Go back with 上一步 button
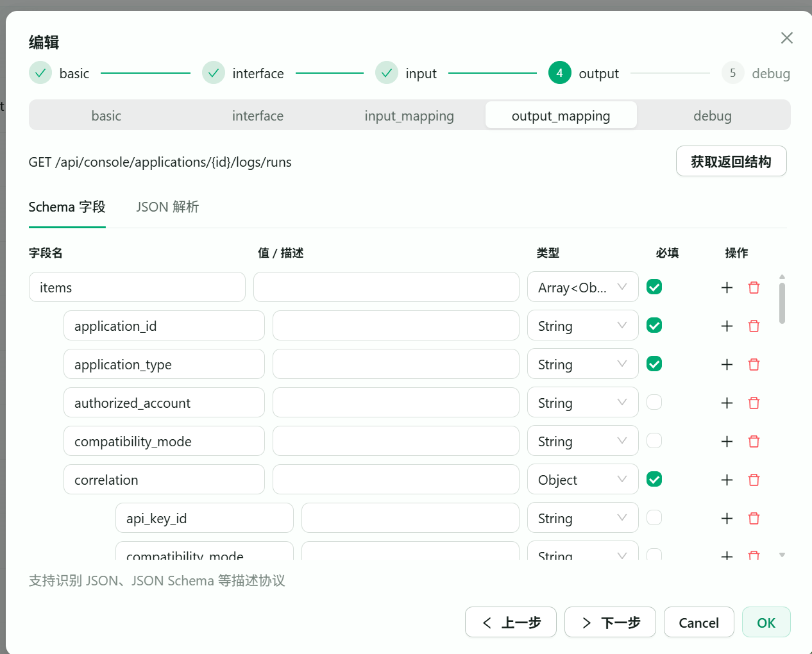This screenshot has width=812, height=654. (511, 622)
